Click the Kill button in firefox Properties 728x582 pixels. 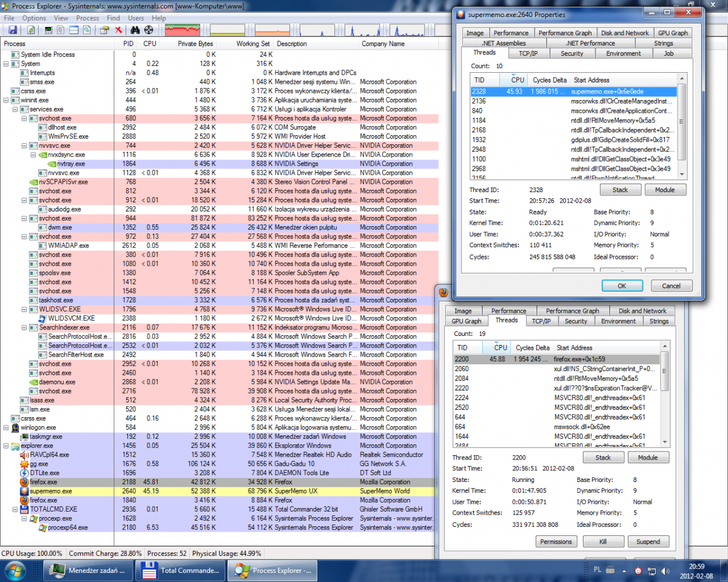pyautogui.click(x=603, y=541)
